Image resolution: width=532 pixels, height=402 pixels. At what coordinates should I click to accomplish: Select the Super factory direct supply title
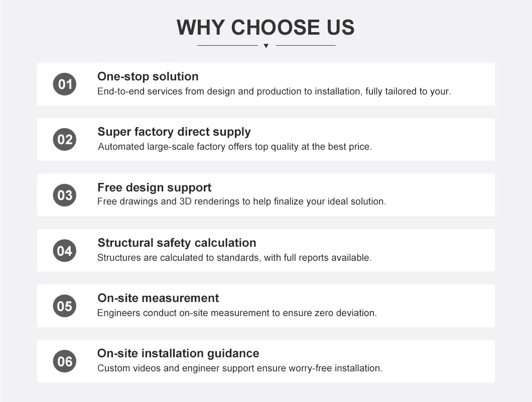coord(174,132)
